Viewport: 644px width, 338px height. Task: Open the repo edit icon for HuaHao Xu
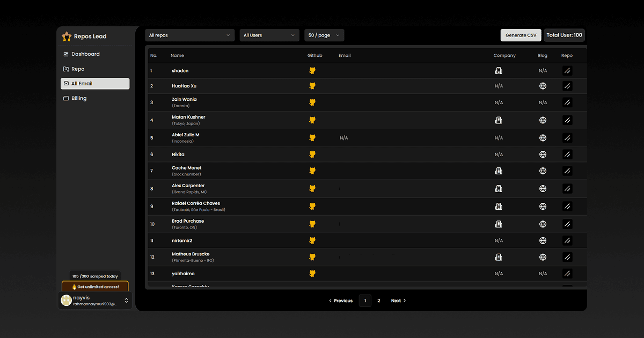(x=567, y=85)
